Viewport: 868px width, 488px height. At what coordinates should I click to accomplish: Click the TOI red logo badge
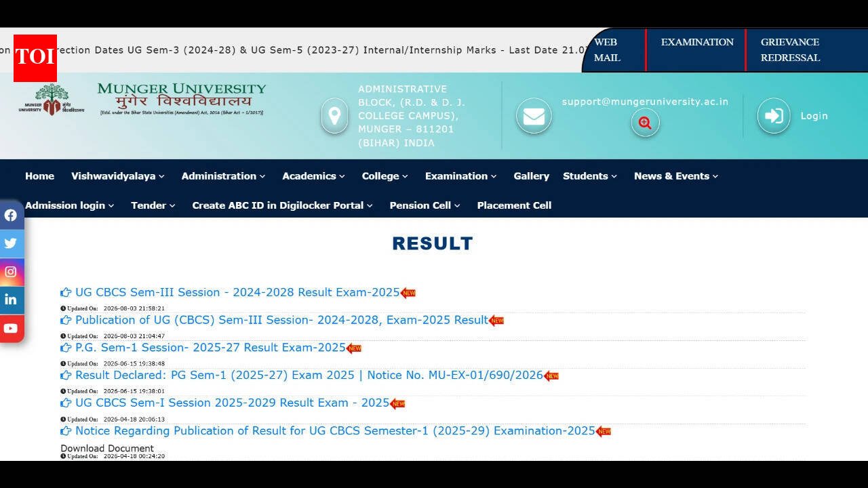click(35, 57)
